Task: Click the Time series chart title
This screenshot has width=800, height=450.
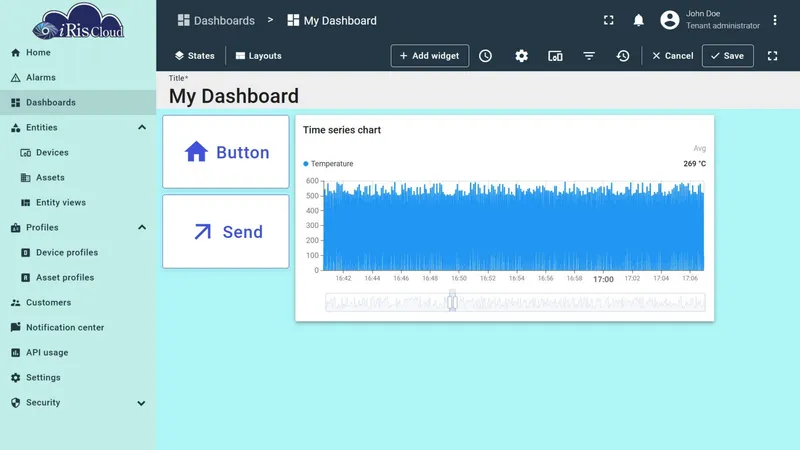Action: [x=342, y=130]
